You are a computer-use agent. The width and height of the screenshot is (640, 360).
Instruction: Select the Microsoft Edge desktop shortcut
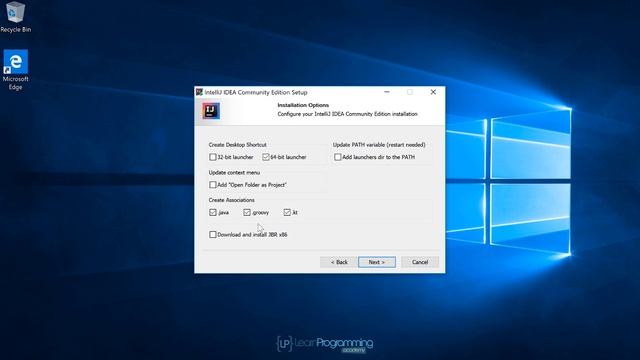pos(16,70)
